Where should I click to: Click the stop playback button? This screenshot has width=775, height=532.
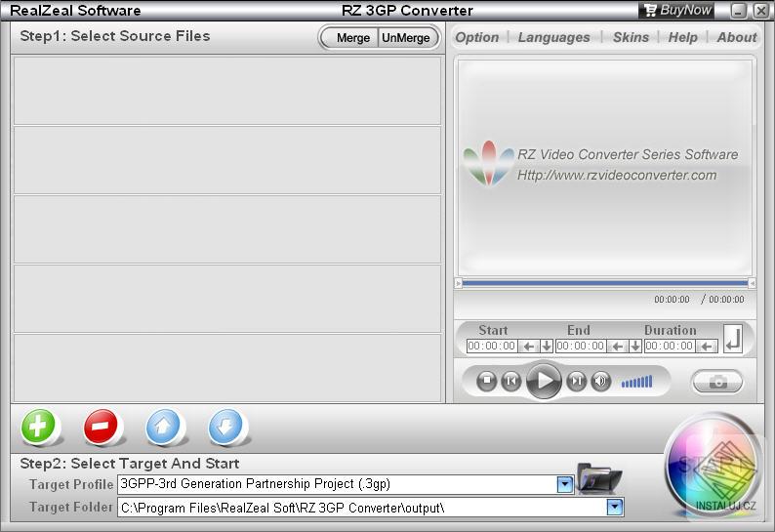(x=486, y=381)
